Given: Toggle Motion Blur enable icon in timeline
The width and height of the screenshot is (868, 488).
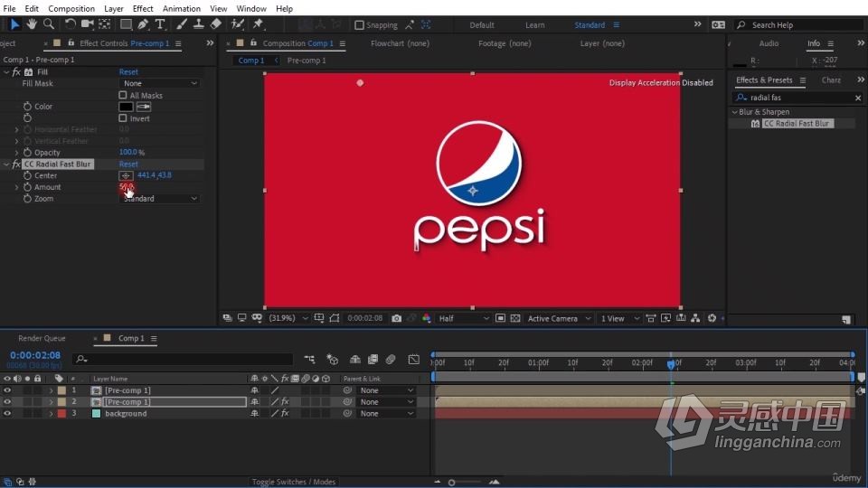Looking at the screenshot, I should tap(391, 359).
